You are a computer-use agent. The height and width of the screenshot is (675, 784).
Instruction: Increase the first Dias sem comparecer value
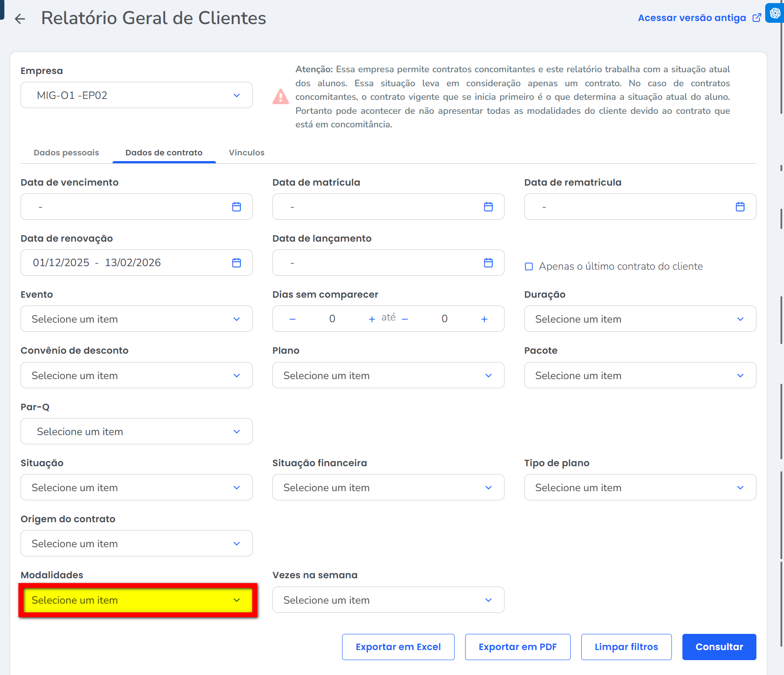click(372, 319)
